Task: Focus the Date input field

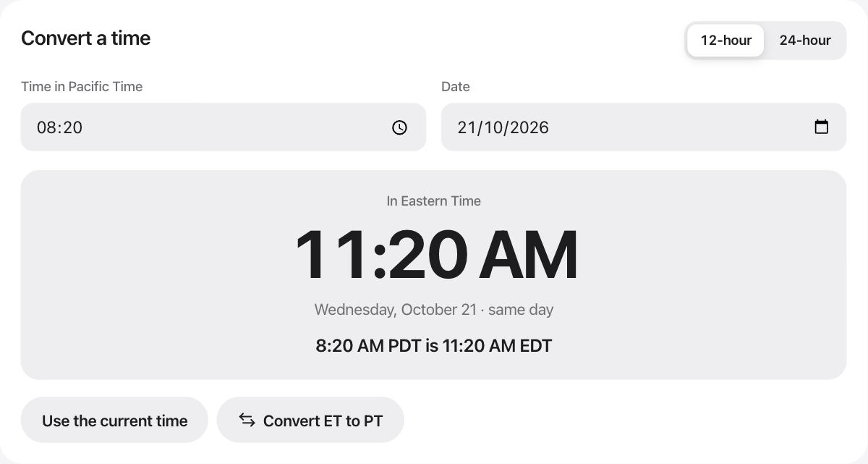Action: point(644,127)
